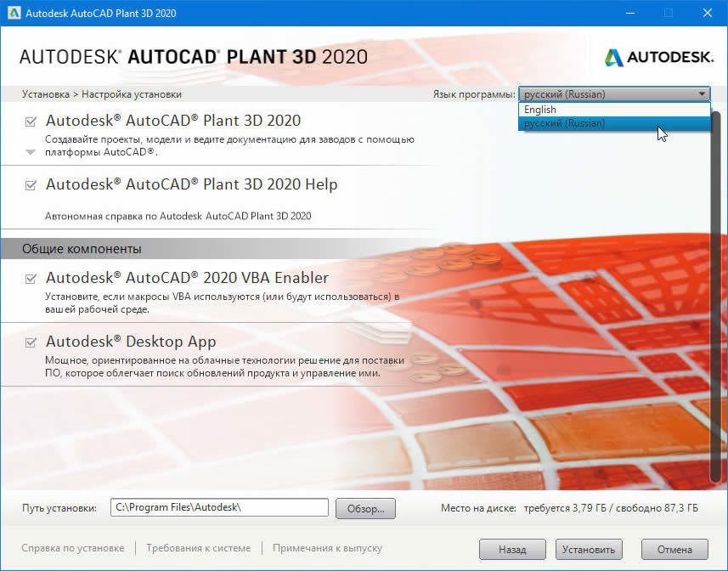Click AutoCAD 2020 VBA Enabler title

click(187, 278)
